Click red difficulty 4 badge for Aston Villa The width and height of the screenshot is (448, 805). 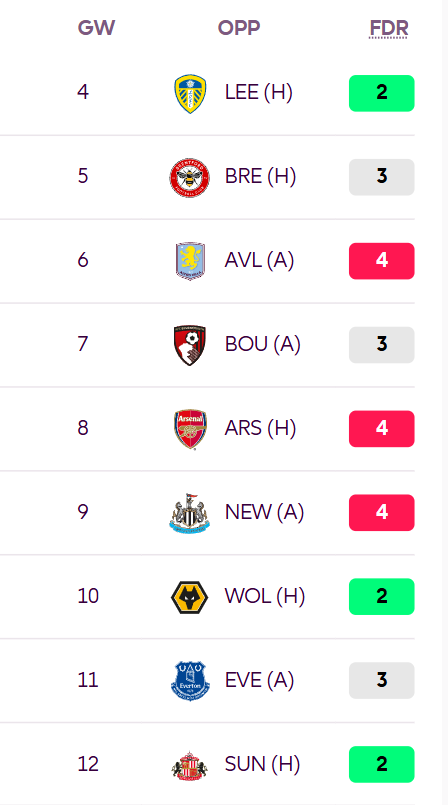382,261
